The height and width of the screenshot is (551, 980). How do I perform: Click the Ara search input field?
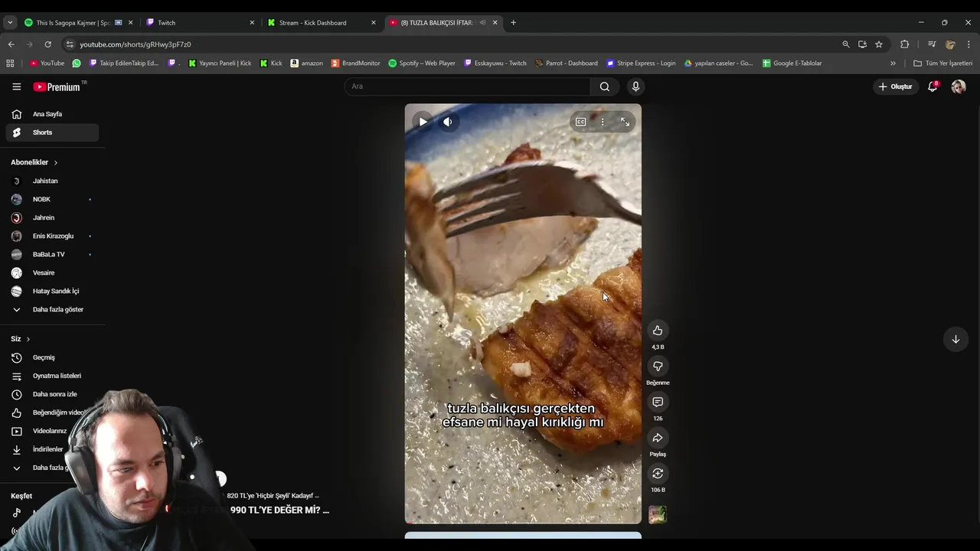(x=467, y=86)
